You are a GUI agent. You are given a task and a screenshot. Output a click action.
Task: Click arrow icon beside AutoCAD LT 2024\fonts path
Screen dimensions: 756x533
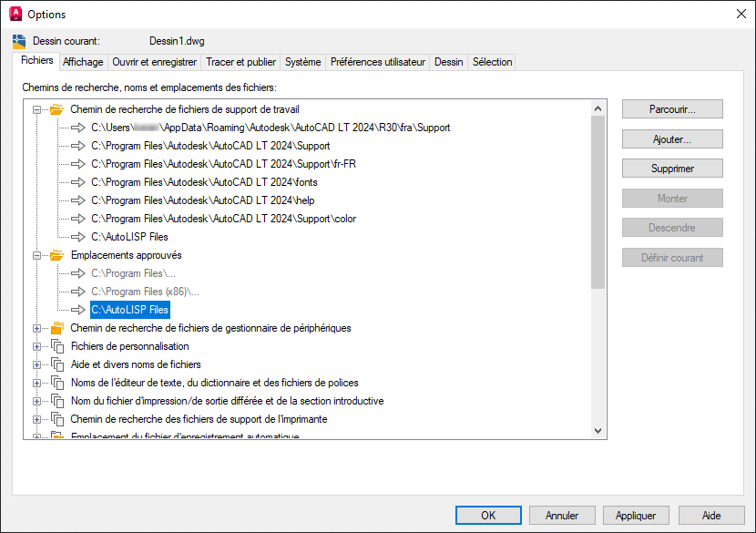[x=78, y=182]
